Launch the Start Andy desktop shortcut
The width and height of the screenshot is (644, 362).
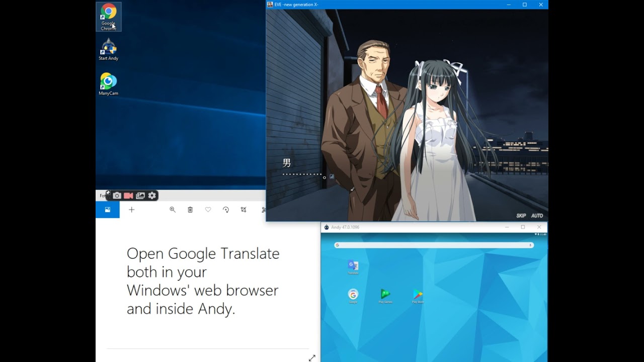108,49
